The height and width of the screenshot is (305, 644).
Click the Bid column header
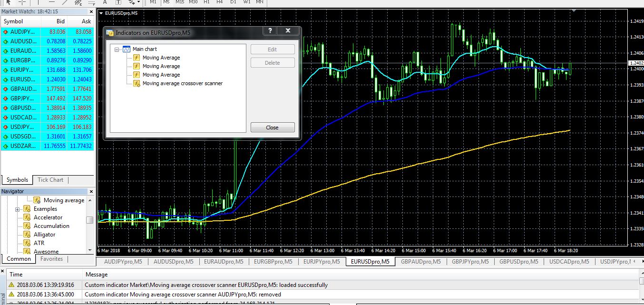(x=55, y=21)
